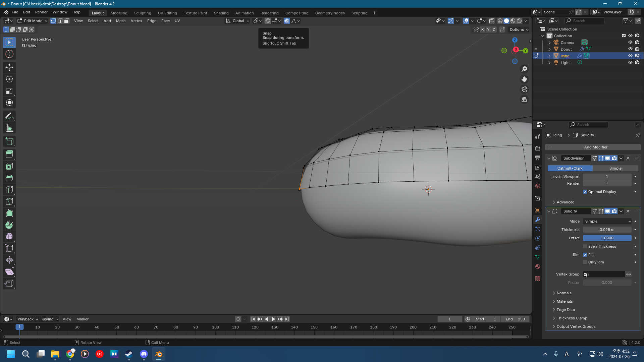The width and height of the screenshot is (644, 362).
Task: Click the Levels Viewport value field
Action: point(607,177)
